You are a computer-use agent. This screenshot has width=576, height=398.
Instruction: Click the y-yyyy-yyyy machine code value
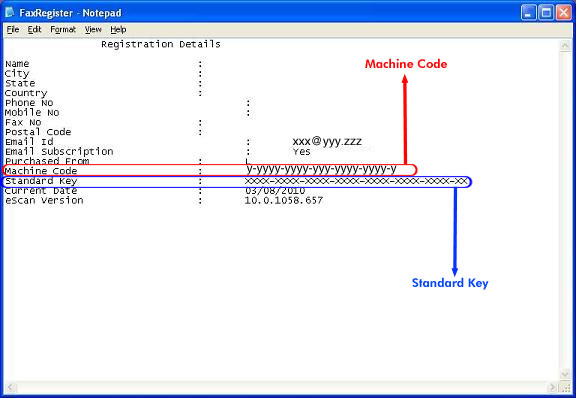pyautogui.click(x=321, y=169)
